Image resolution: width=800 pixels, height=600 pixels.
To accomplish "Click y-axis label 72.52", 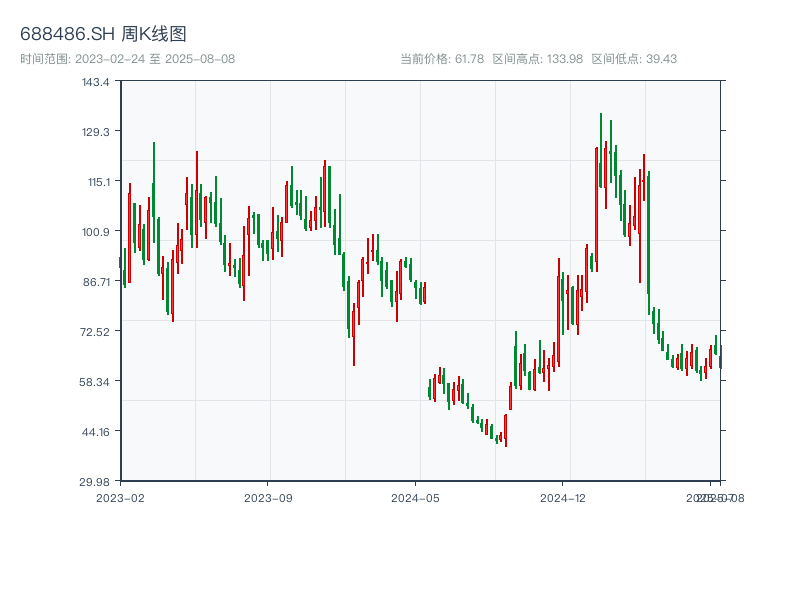I will coord(94,332).
